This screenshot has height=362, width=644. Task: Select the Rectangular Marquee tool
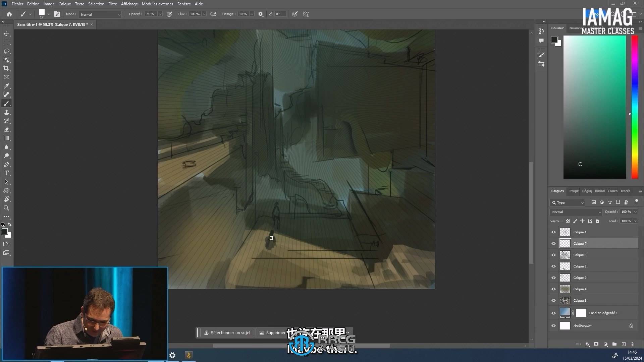point(6,43)
